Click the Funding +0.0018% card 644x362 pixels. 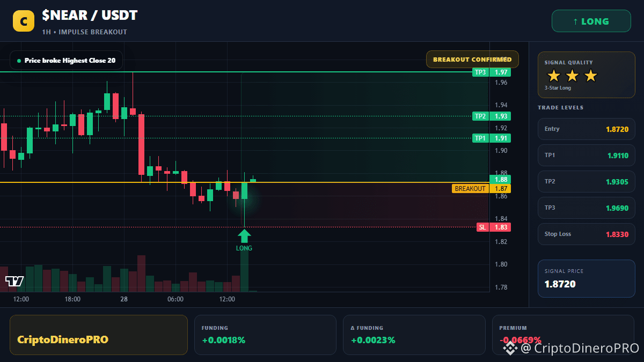pos(265,335)
